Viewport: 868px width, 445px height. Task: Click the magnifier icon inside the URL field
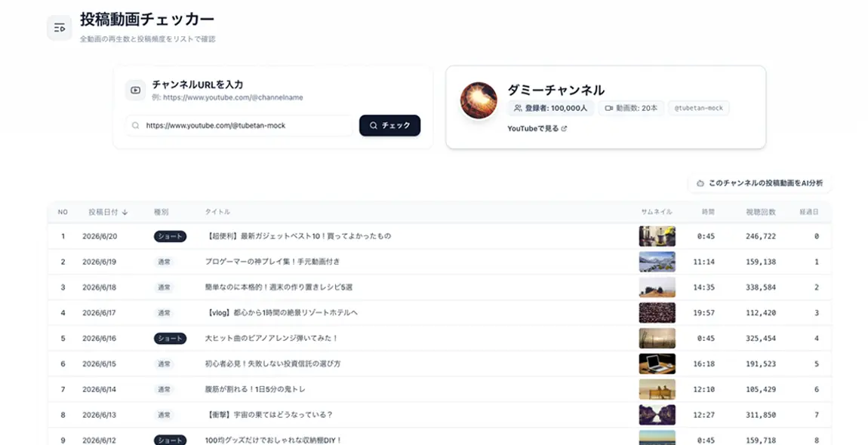tap(136, 126)
